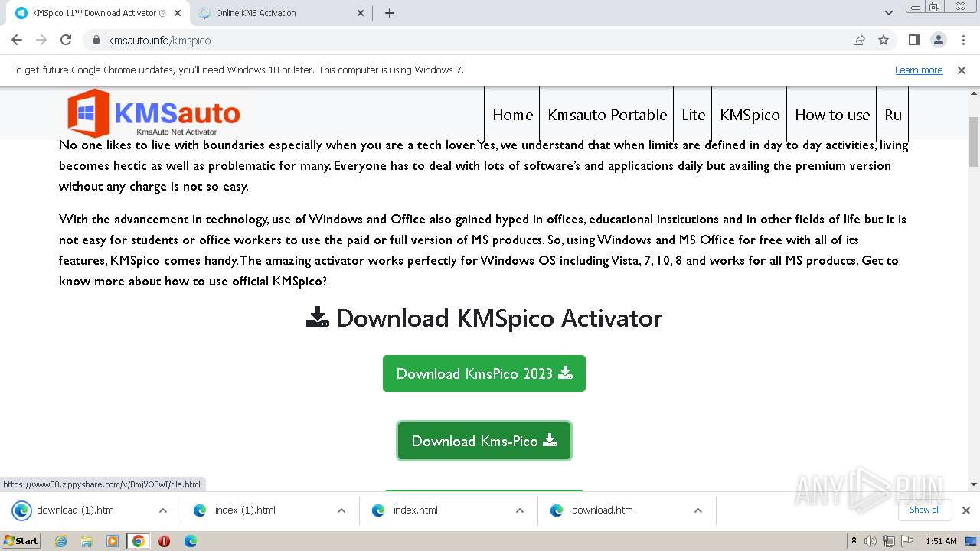
Task: Open the Learn more link in update notice
Action: pos(918,70)
